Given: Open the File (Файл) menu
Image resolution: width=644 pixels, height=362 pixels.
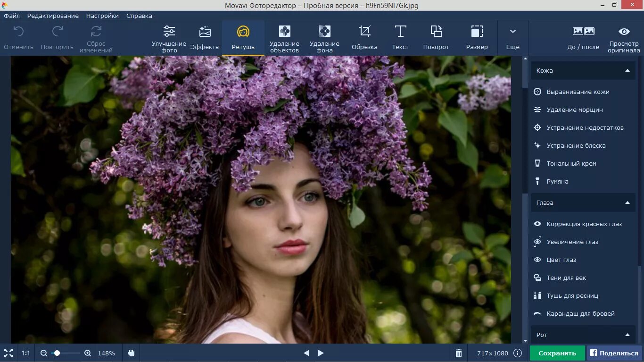Looking at the screenshot, I should (x=12, y=16).
